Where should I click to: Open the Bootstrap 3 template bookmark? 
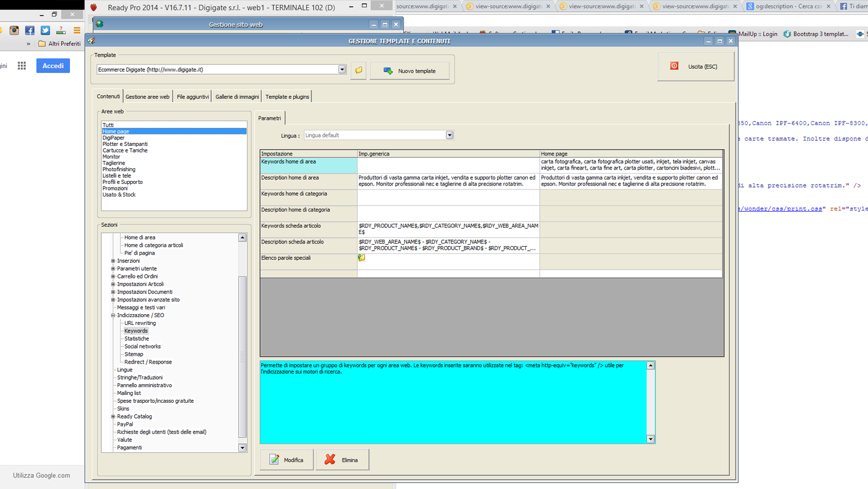pyautogui.click(x=816, y=34)
